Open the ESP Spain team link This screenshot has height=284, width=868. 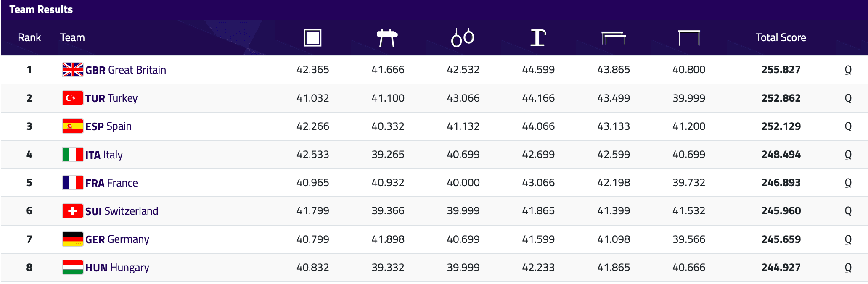click(108, 126)
